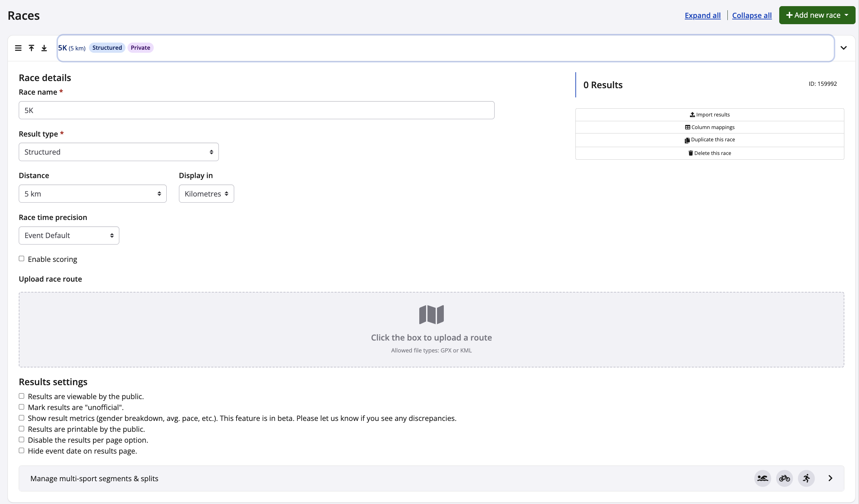The image size is (859, 504).
Task: Check Mark results are unofficial
Action: pos(21,407)
